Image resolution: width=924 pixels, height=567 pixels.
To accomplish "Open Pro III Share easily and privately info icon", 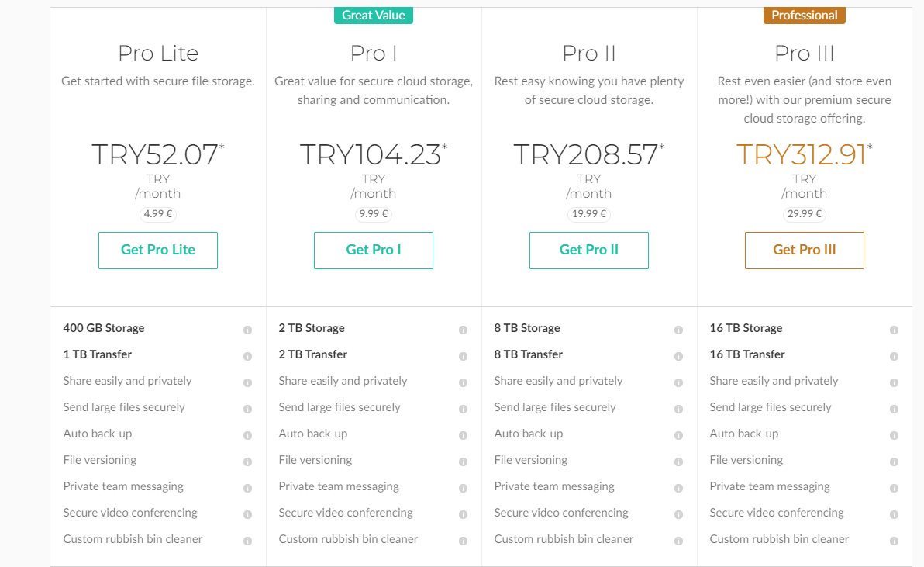I will 894,382.
